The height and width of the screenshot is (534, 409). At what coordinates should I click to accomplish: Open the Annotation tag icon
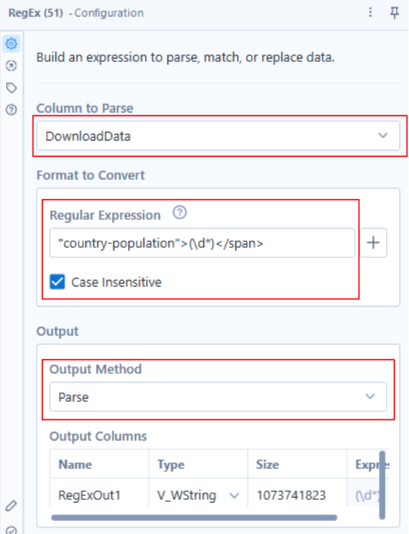click(11, 88)
